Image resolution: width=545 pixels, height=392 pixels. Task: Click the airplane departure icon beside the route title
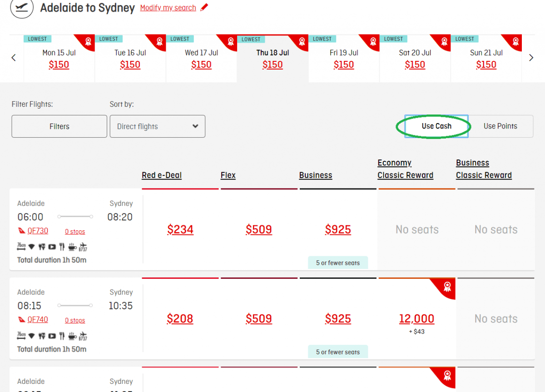tap(21, 8)
